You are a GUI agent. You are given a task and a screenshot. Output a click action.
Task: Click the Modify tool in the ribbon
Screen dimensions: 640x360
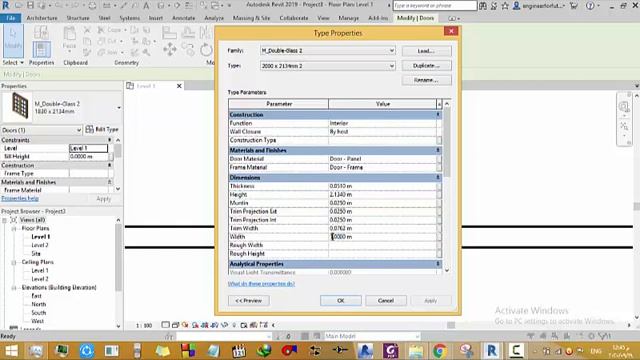click(13, 41)
